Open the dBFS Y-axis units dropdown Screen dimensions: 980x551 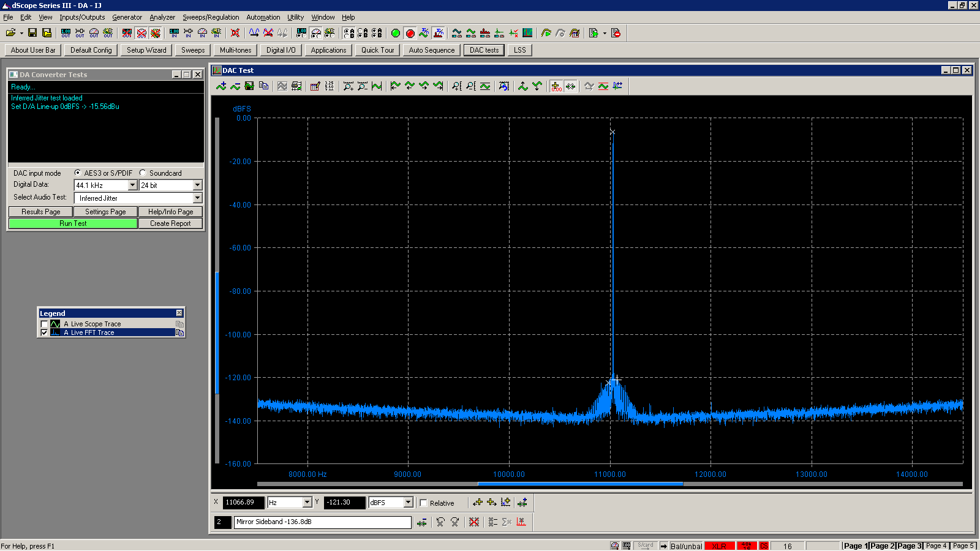coord(409,503)
